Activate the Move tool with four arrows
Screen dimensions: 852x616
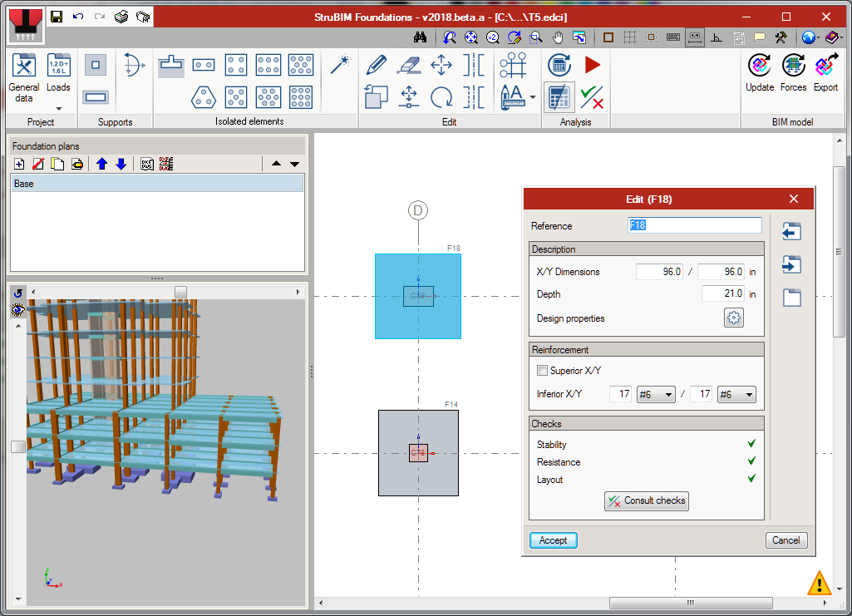coord(441,65)
